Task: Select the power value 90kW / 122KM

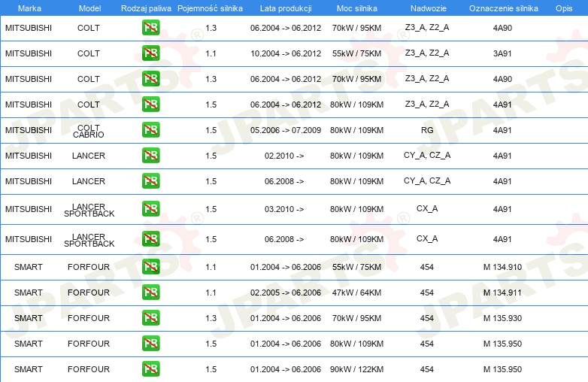Action: pos(356,369)
